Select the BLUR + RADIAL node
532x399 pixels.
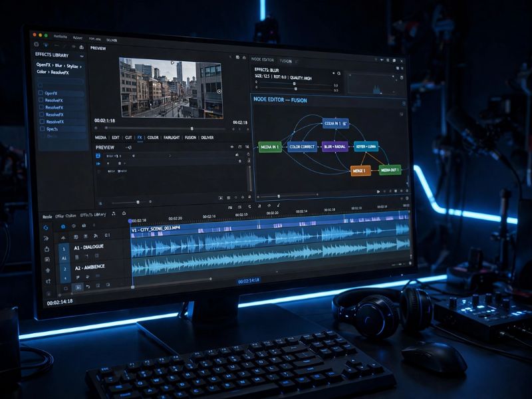pyautogui.click(x=335, y=147)
